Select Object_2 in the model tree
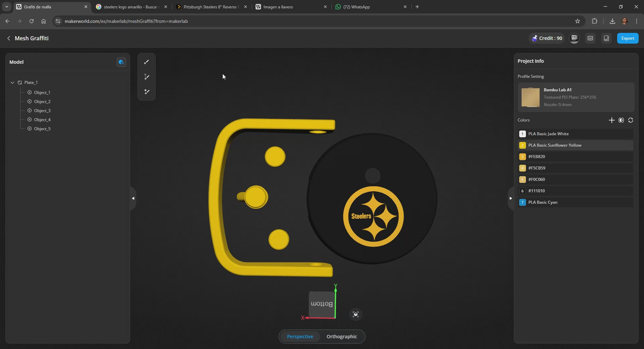Screen dimensions: 644x349 click(42, 102)
